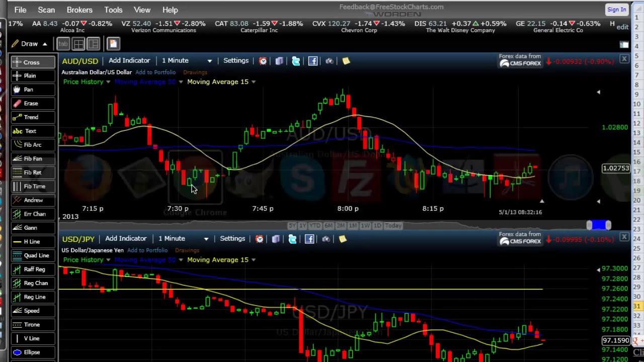
Task: Open the AUD/USD 1 Minute timeframe dropdown
Action: (x=187, y=60)
